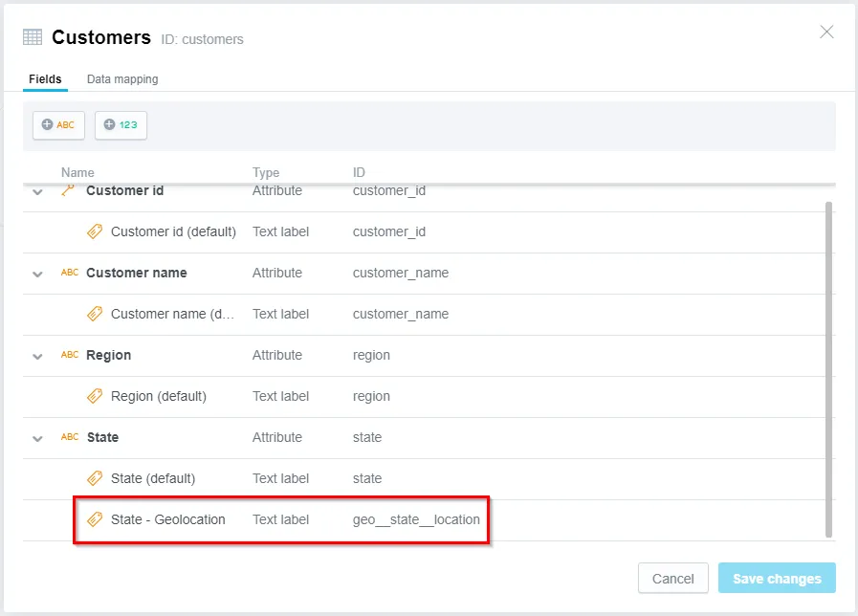Collapse the Region attribute group
Screen dimensions: 858x616
pyautogui.click(x=37, y=355)
